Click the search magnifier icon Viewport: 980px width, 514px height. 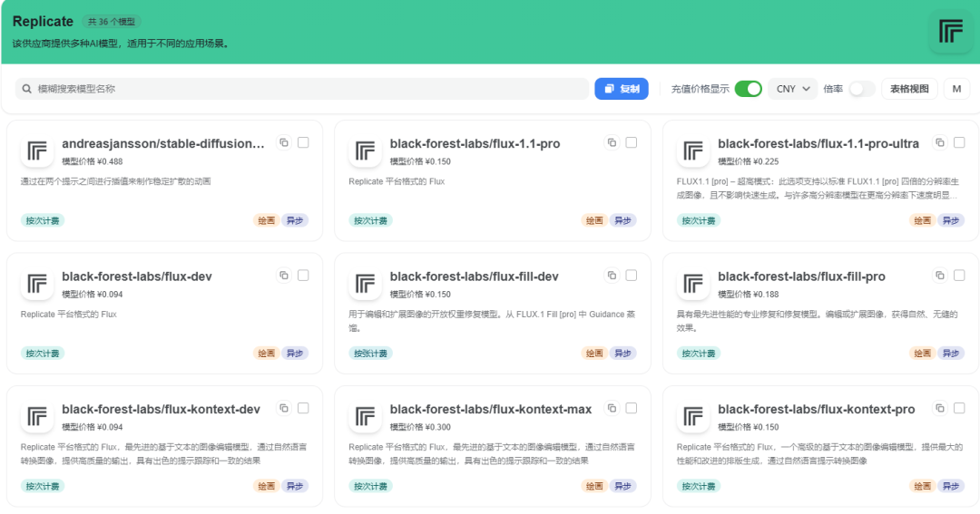(27, 89)
